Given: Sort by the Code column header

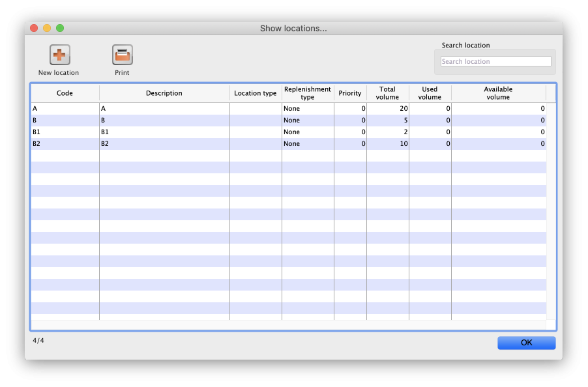Looking at the screenshot, I should [x=65, y=93].
